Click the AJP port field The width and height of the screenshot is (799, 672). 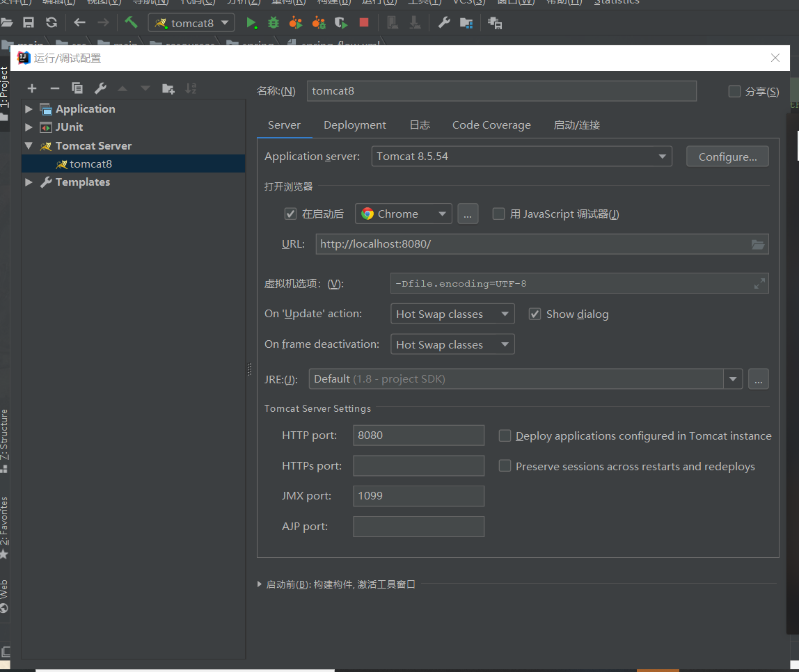coord(419,527)
